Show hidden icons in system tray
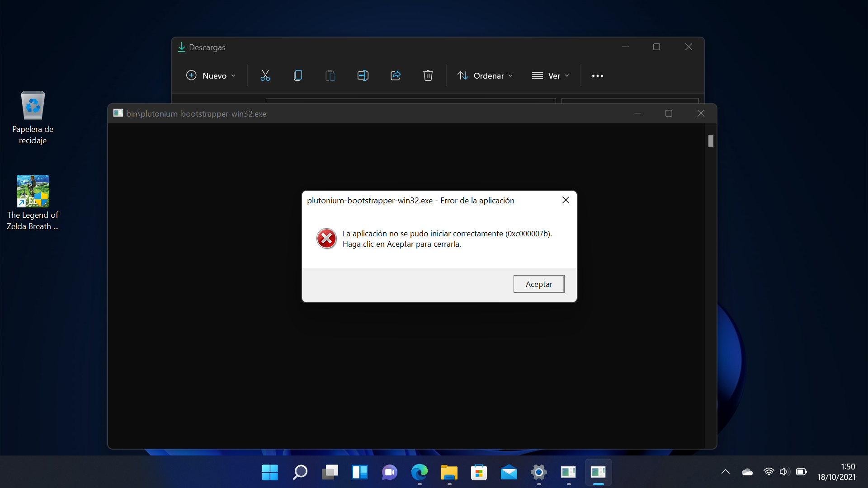 pos(726,472)
